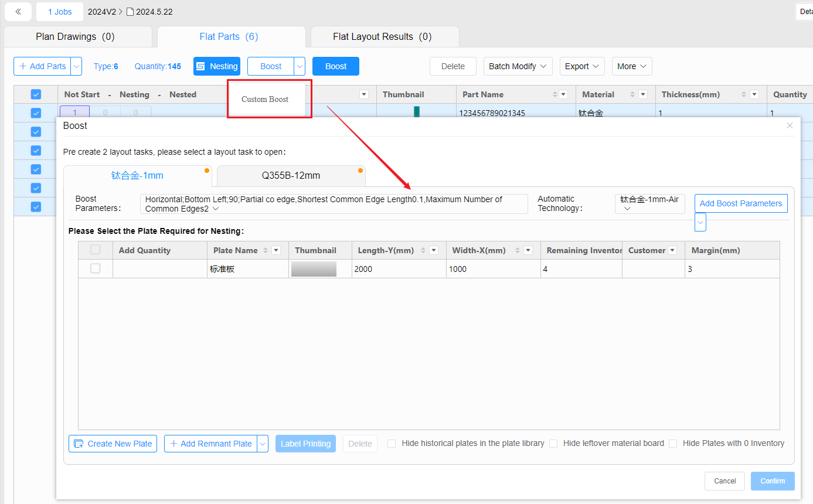
Task: Open the Length-Y(mm) column filter
Action: click(434, 250)
